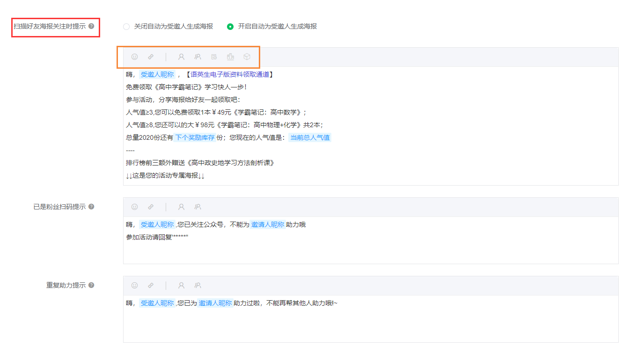Click the 当前总人气值 variable tag
This screenshot has height=353, width=644.
pyautogui.click(x=310, y=137)
